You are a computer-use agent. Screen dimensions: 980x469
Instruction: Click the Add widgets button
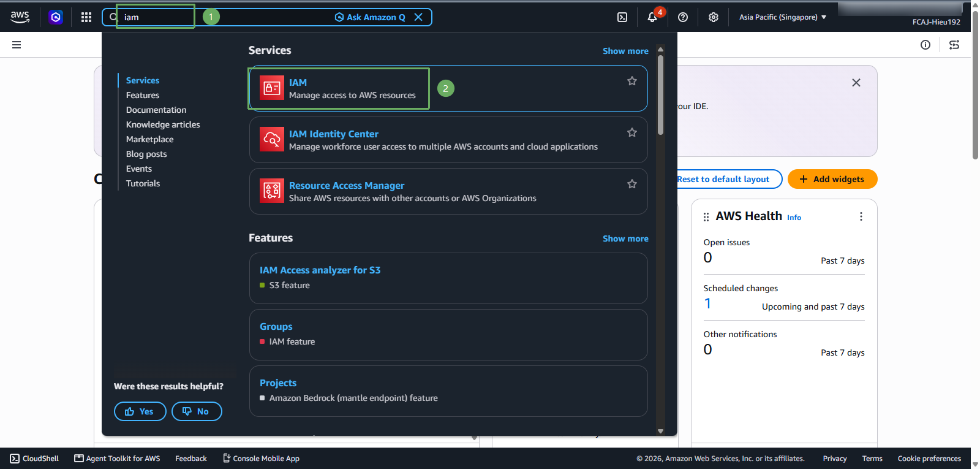tap(832, 179)
